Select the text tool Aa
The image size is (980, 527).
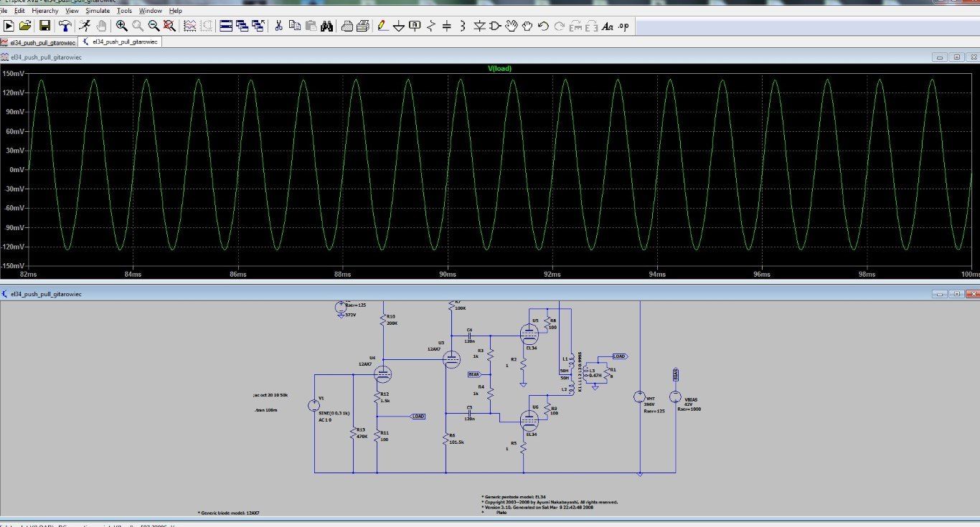[x=607, y=26]
